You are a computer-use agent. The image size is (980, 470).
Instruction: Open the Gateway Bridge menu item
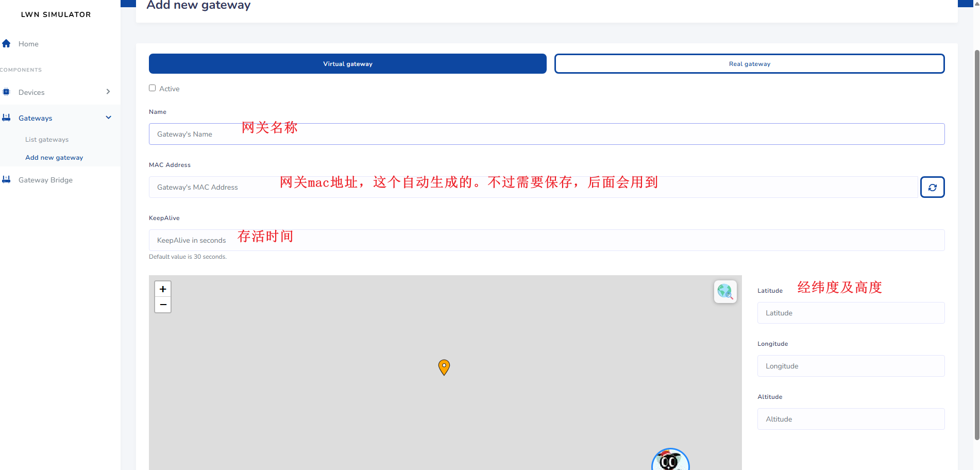click(x=45, y=180)
